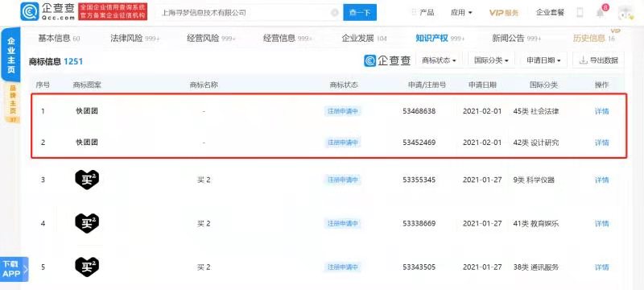
Task: Open 详情 for application 53468638
Action: [601, 111]
